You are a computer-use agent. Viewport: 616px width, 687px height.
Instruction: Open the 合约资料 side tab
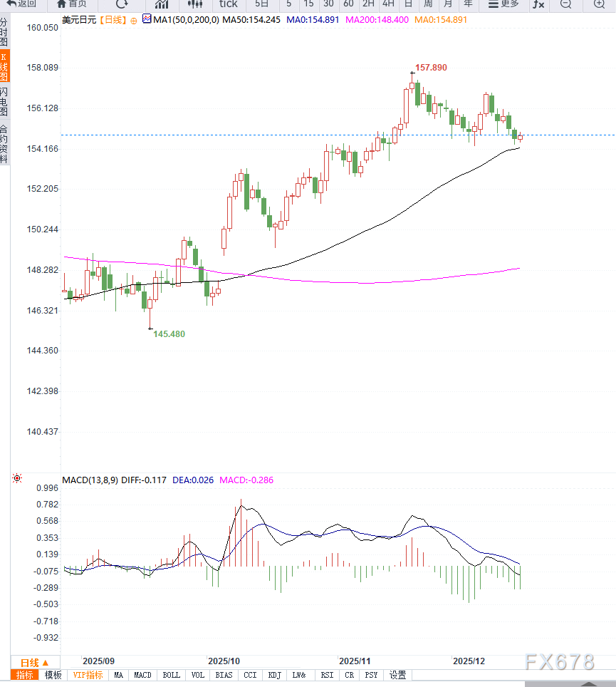point(4,144)
